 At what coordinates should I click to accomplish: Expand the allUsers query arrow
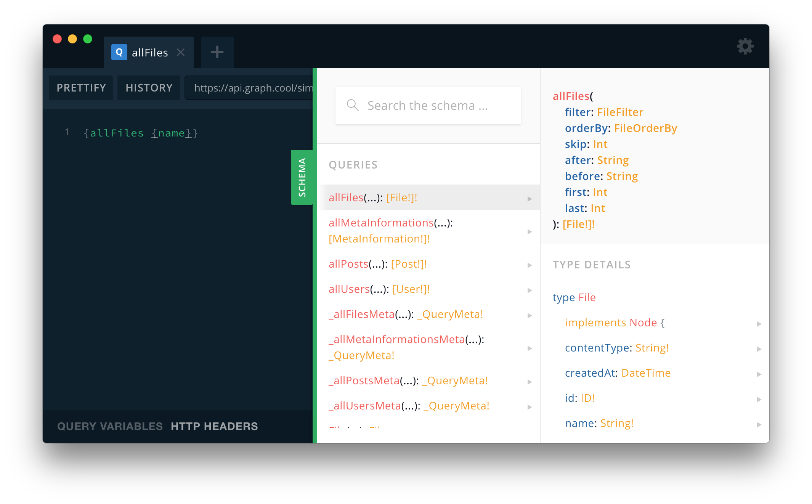click(530, 290)
